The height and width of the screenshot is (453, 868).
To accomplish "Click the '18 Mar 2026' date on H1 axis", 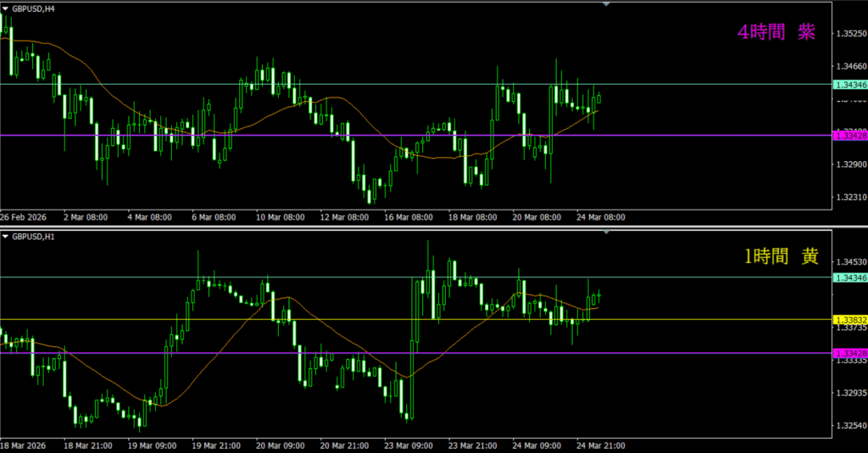I will [x=25, y=445].
